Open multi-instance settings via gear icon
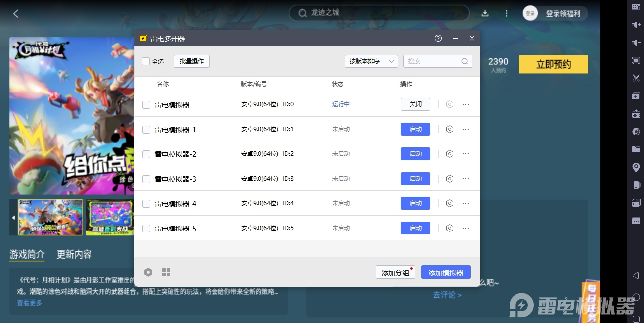 [x=148, y=272]
